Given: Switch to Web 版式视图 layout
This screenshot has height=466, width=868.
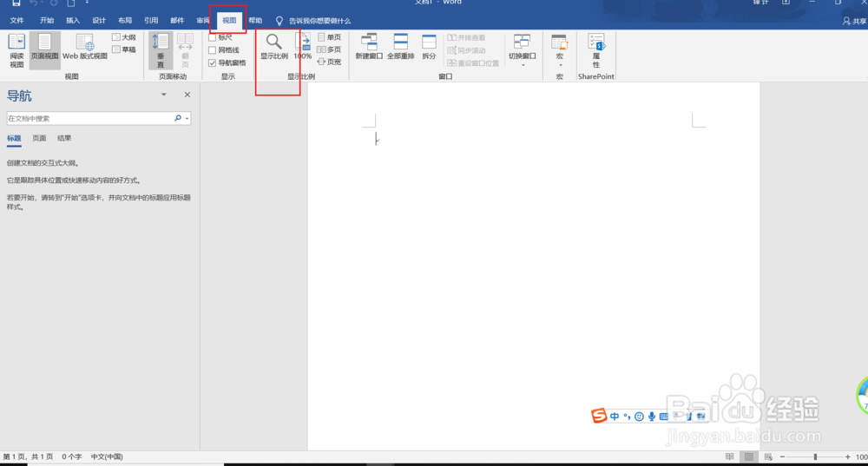Looking at the screenshot, I should (85, 49).
